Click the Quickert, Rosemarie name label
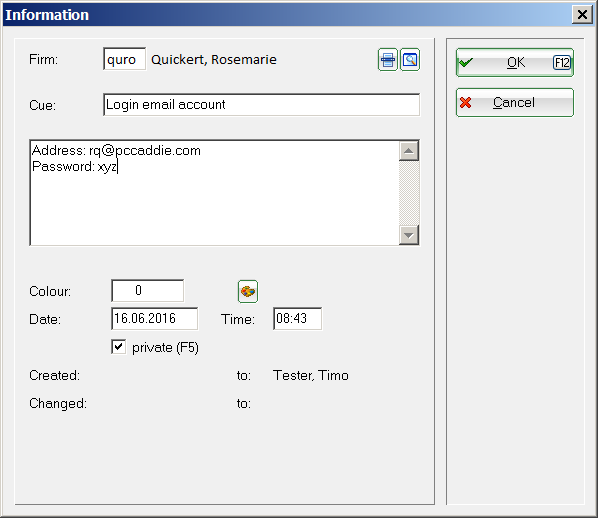Viewport: 598px width, 518px height. click(214, 60)
